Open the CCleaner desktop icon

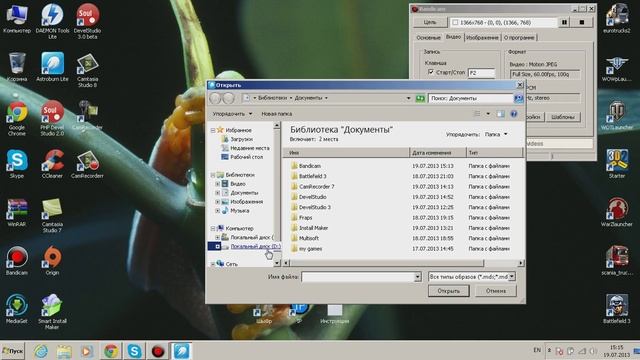[52, 164]
